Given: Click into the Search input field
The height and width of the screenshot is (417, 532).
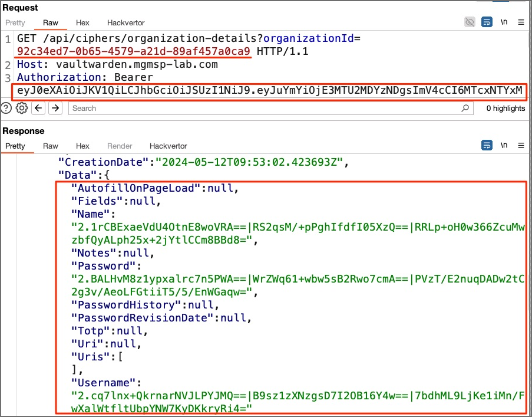Looking at the screenshot, I should coord(265,108).
